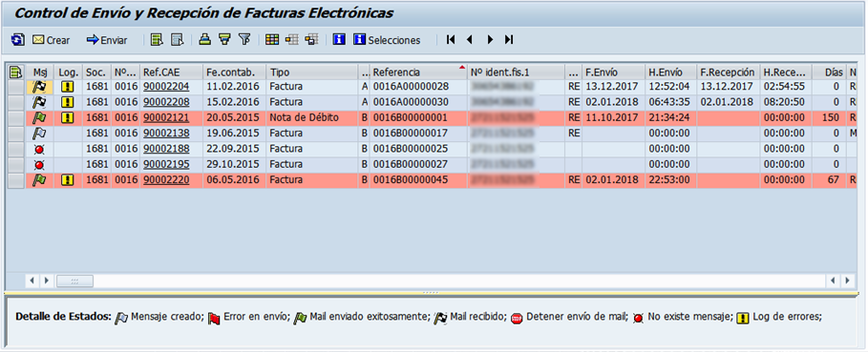Image resolution: width=868 pixels, height=352 pixels.
Task: Open Ref.CAE link 90002188
Action: click(166, 149)
